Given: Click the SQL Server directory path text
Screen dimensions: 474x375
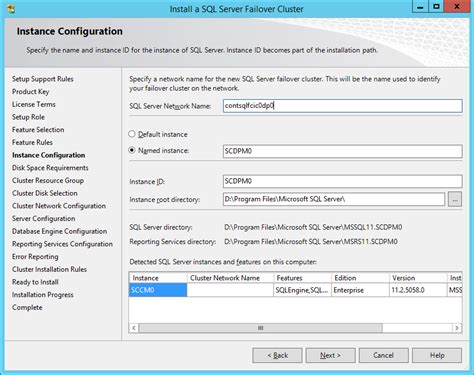Looking at the screenshot, I should (x=313, y=227).
